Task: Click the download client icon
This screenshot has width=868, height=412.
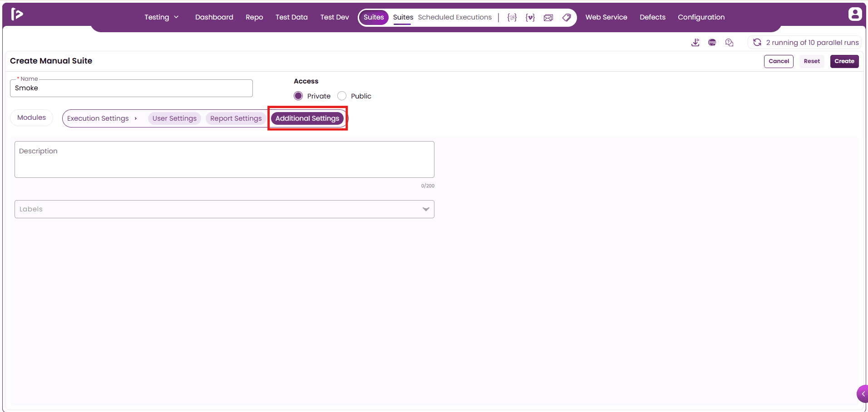Action: point(695,42)
